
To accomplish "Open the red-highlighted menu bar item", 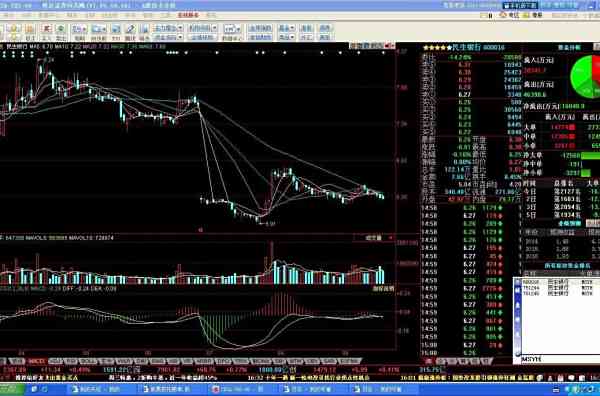I will click(x=188, y=15).
